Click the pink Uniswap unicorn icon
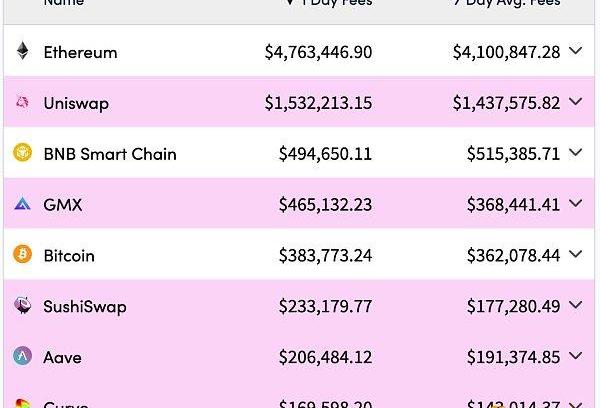600x408 pixels. coord(22,103)
